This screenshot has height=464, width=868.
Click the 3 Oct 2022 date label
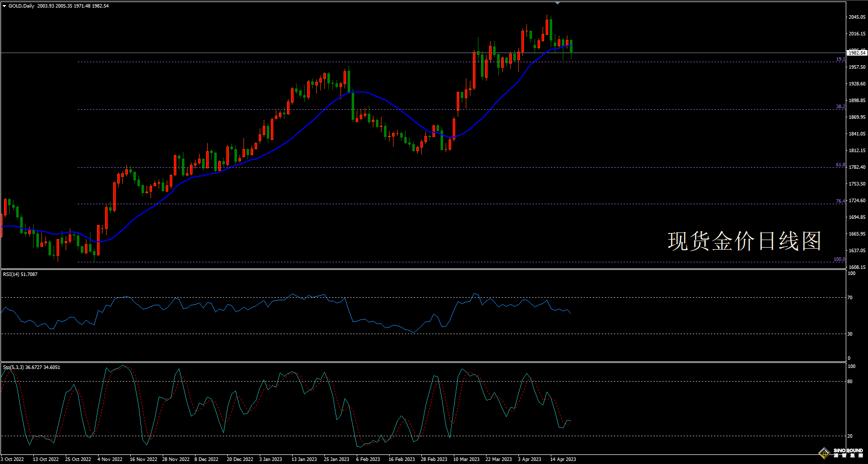tap(12, 459)
